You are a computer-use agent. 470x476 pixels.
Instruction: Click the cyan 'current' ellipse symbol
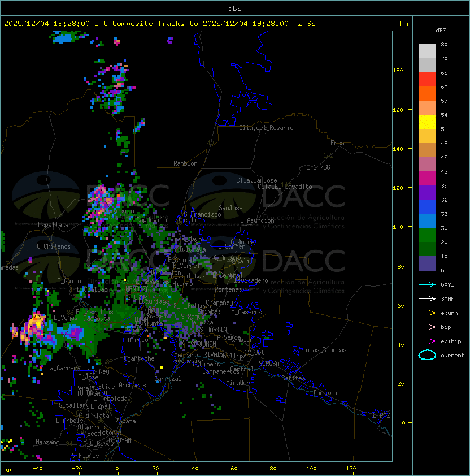click(x=427, y=355)
